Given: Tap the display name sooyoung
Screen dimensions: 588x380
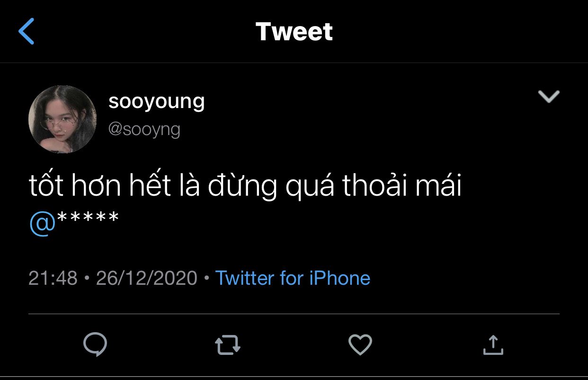Looking at the screenshot, I should click(x=156, y=101).
